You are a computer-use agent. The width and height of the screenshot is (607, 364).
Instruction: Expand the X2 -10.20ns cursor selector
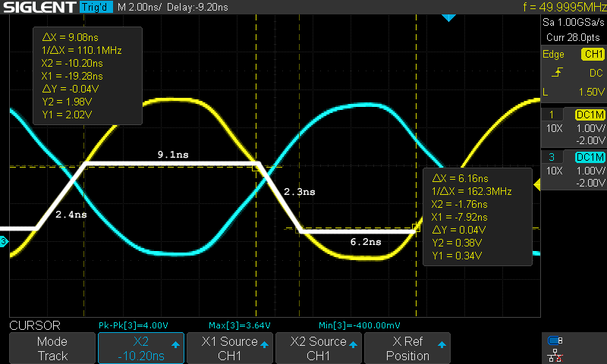click(x=140, y=348)
